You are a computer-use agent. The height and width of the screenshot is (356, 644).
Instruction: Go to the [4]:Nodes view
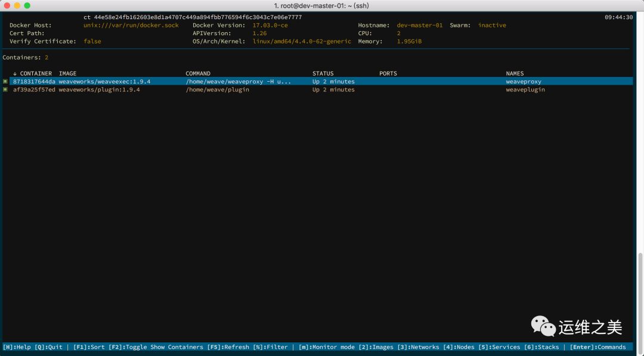459,347
